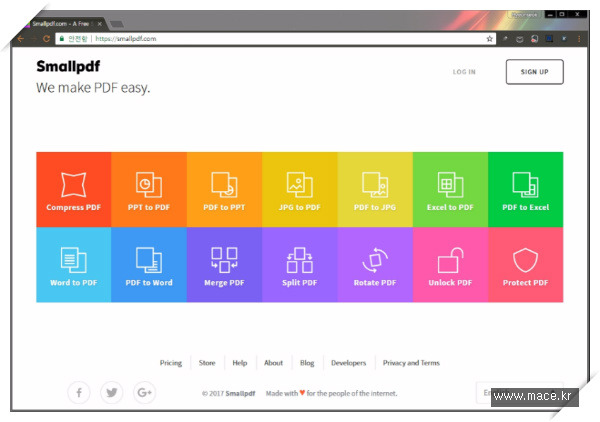
Task: Open the PPT to PDF converter
Action: point(149,189)
